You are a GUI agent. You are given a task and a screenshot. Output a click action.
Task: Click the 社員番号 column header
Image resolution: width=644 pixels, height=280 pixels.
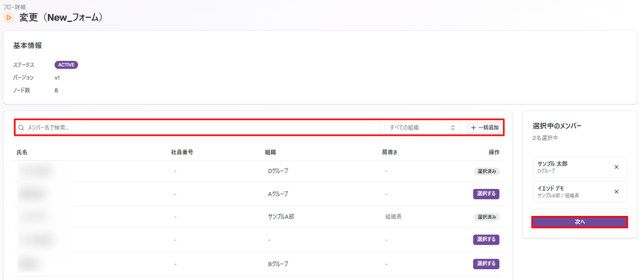[x=182, y=152]
